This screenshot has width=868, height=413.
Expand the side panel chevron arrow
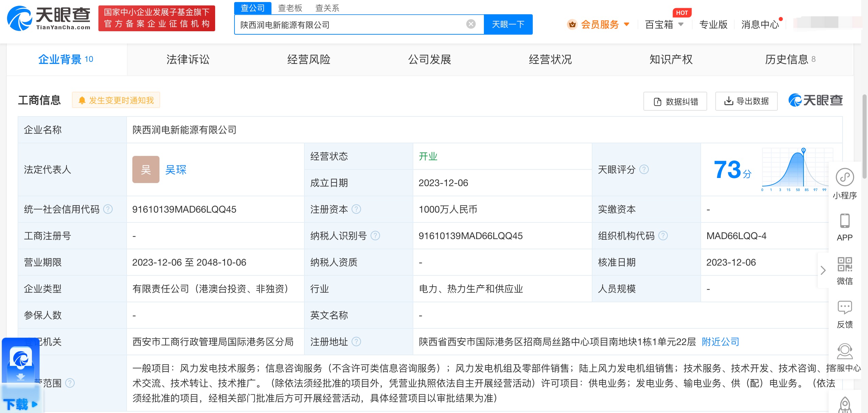tap(823, 270)
